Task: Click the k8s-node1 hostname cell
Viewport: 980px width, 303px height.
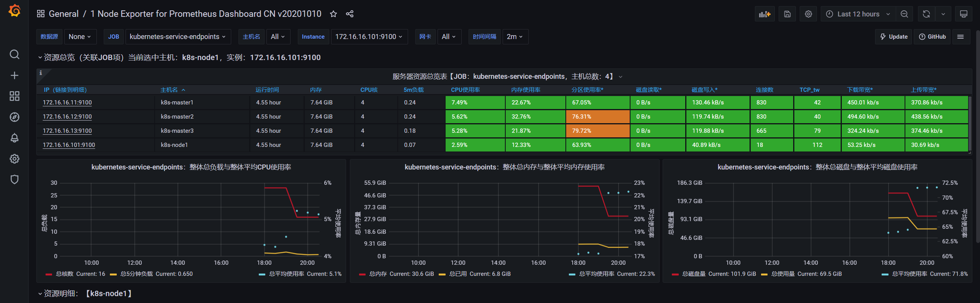Action: (x=202, y=145)
